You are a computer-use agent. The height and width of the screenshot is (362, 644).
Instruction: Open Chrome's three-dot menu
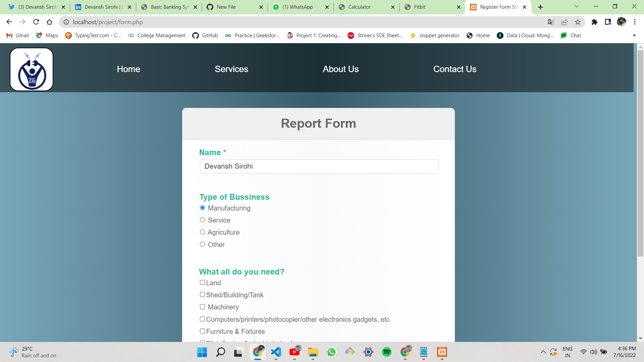tap(635, 22)
